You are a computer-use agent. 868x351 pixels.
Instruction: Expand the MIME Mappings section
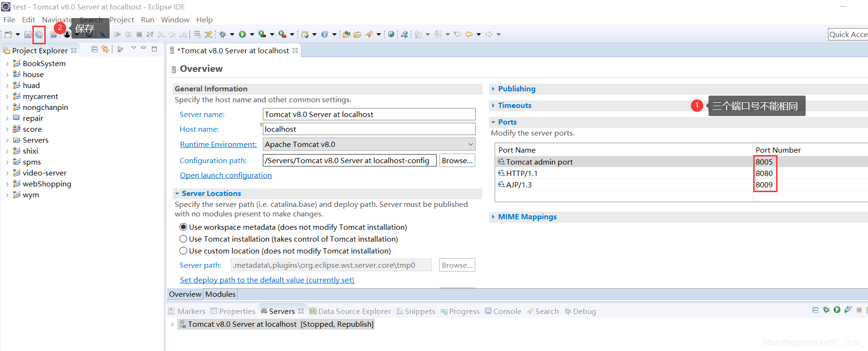coord(493,217)
